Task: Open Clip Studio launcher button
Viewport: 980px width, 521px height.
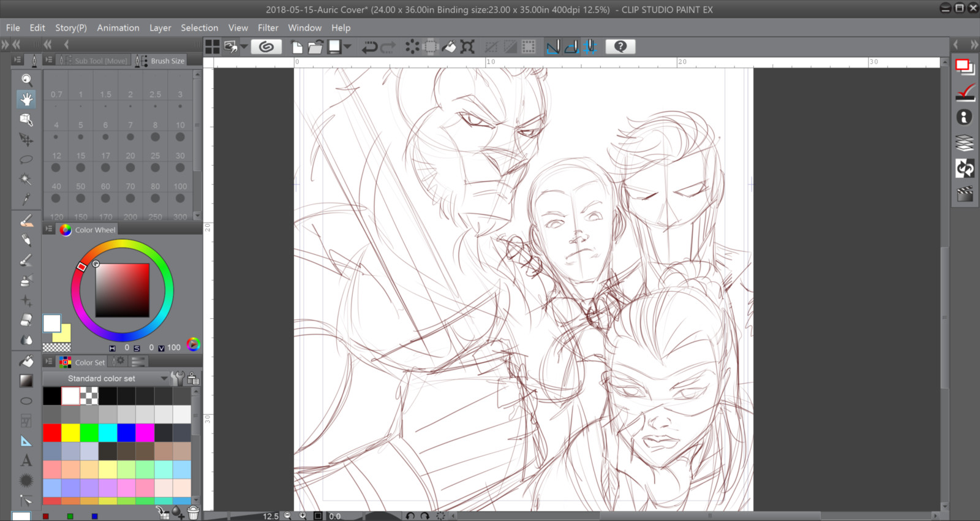Action: pyautogui.click(x=266, y=47)
